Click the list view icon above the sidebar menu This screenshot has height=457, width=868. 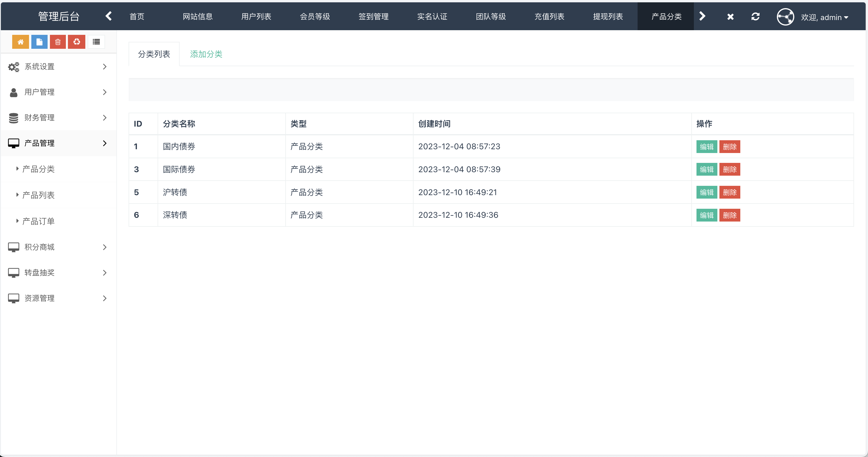click(96, 42)
